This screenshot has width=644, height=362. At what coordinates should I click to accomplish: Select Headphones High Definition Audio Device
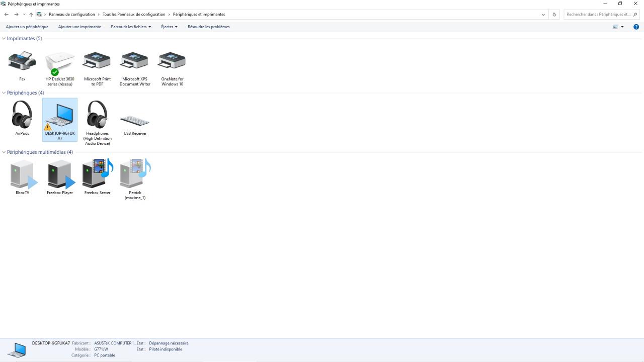coord(97,115)
